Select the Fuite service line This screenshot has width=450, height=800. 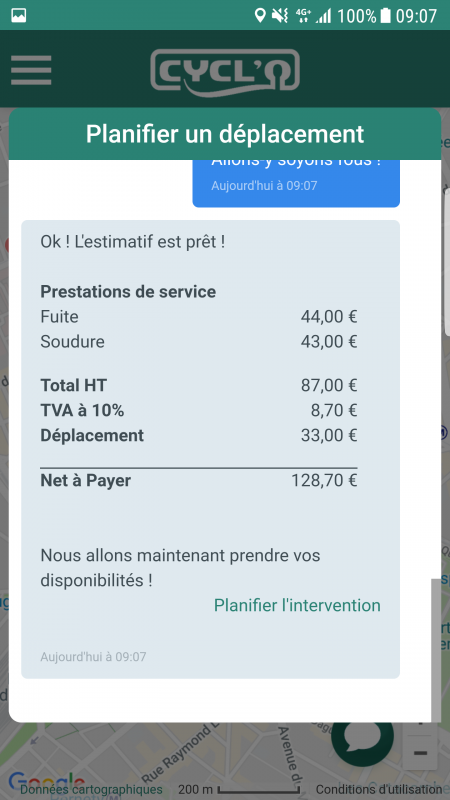pos(199,317)
